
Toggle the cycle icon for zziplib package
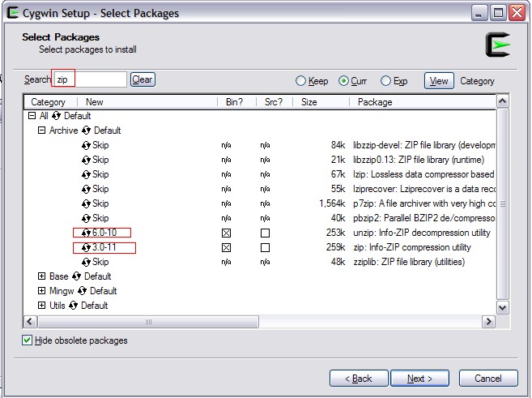86,262
